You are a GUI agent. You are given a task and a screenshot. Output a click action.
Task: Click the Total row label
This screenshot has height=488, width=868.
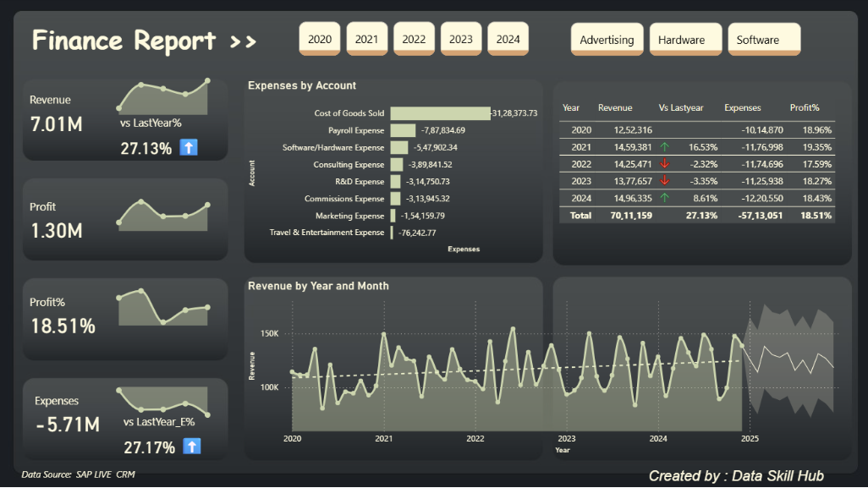(580, 215)
